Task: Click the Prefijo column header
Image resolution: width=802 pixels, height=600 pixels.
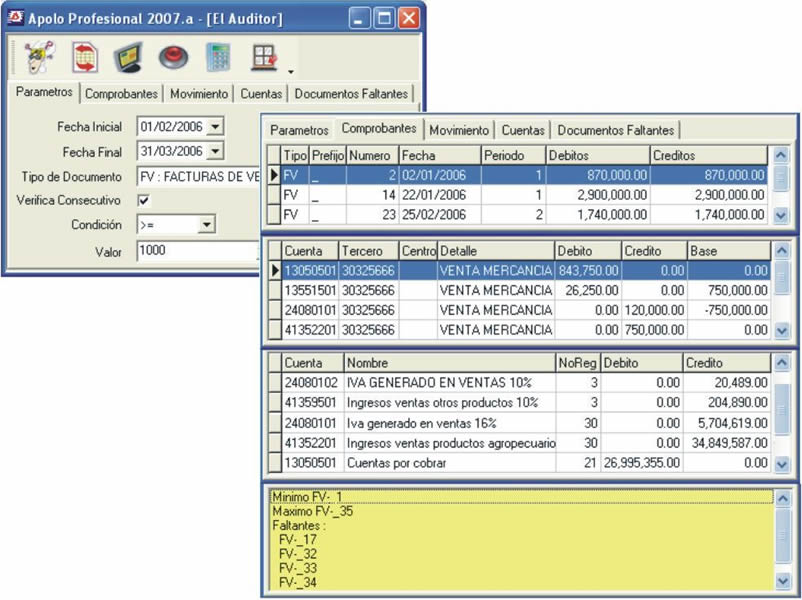Action: 328,155
